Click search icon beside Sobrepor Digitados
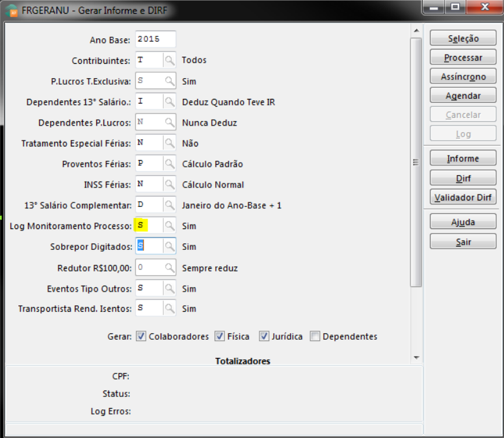The image size is (504, 438). pyautogui.click(x=169, y=247)
